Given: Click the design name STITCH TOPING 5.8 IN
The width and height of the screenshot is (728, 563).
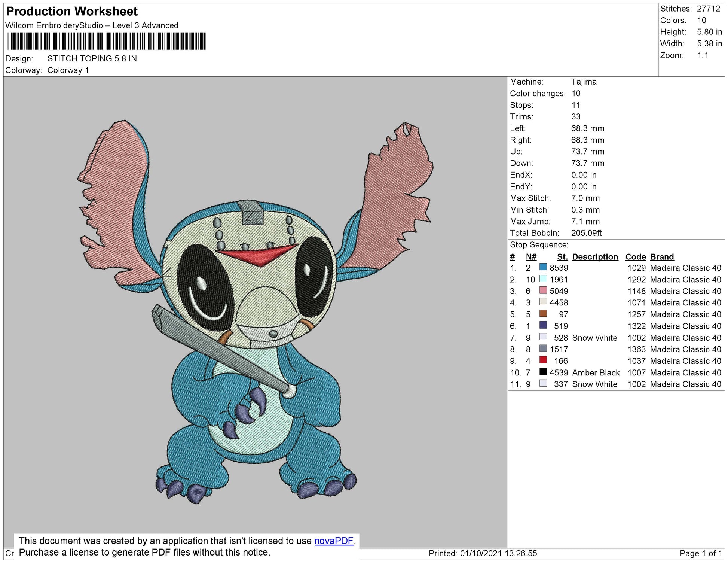Looking at the screenshot, I should pyautogui.click(x=92, y=59).
